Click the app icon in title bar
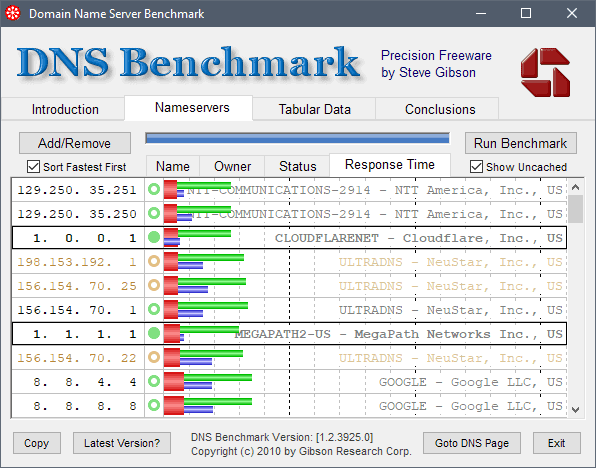Viewport: 596px width, 468px height. click(x=13, y=13)
